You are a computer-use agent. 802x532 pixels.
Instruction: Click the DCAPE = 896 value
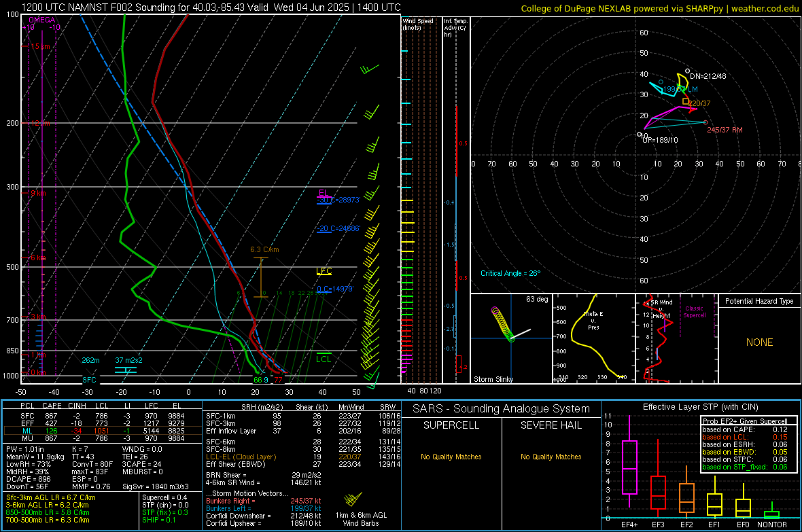click(29, 479)
